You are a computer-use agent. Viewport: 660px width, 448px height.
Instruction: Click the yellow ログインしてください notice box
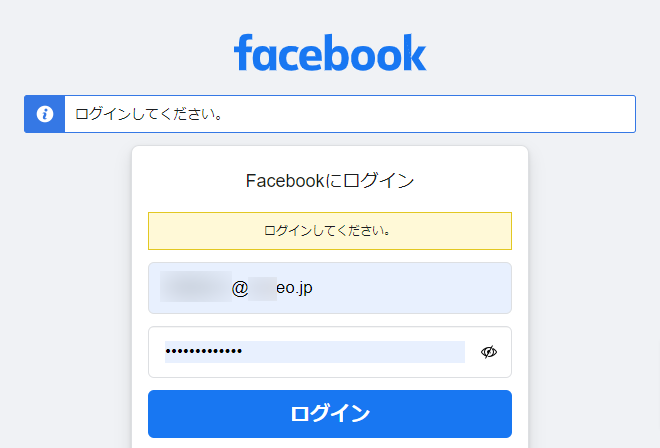pyautogui.click(x=330, y=231)
